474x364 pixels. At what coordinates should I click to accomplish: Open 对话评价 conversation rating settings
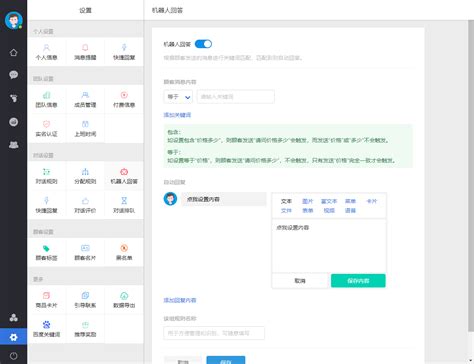coord(85,205)
